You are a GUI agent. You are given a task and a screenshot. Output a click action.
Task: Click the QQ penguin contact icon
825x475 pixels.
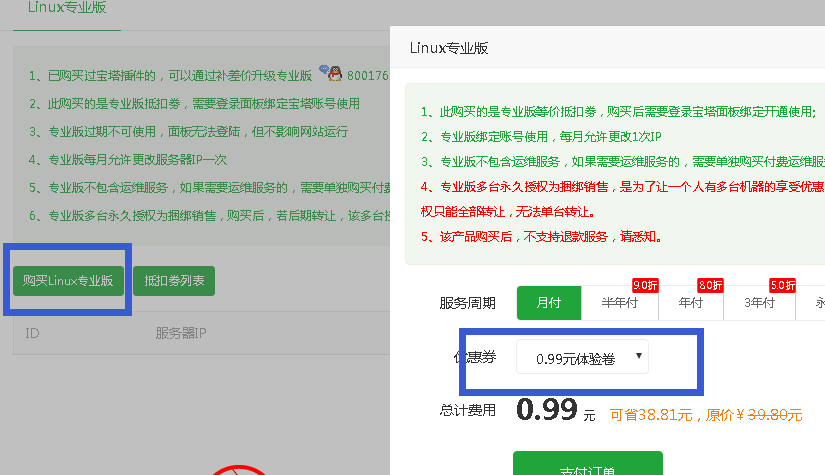tap(331, 73)
